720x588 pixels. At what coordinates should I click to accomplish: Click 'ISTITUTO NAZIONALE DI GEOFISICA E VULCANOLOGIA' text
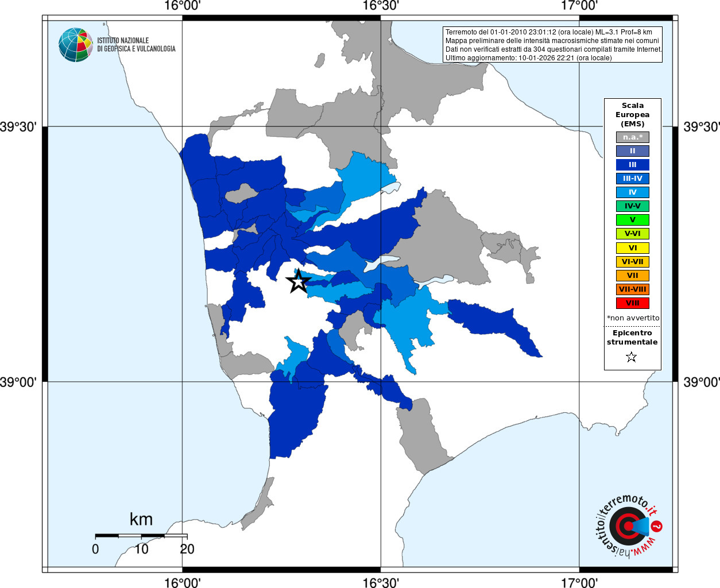[136, 45]
